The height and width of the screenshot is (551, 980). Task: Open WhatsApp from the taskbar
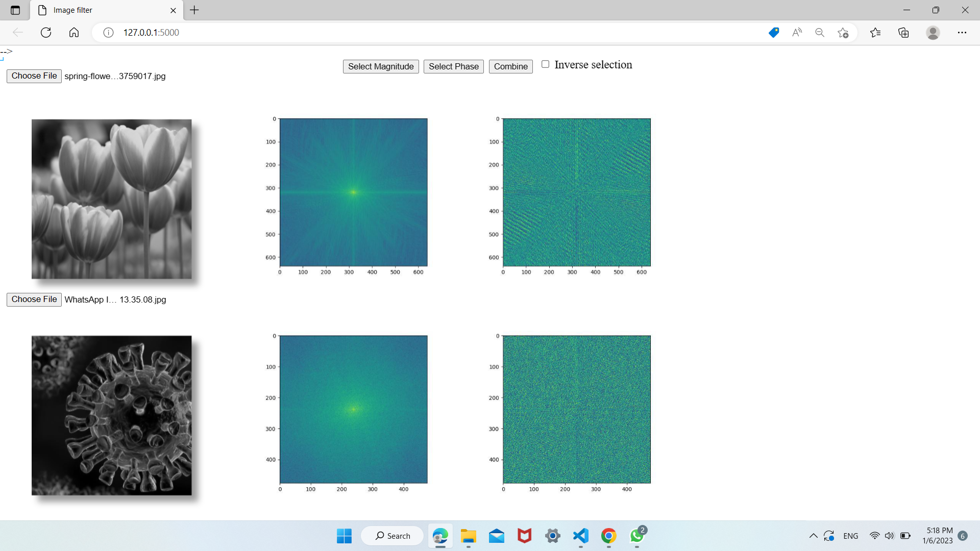(636, 536)
